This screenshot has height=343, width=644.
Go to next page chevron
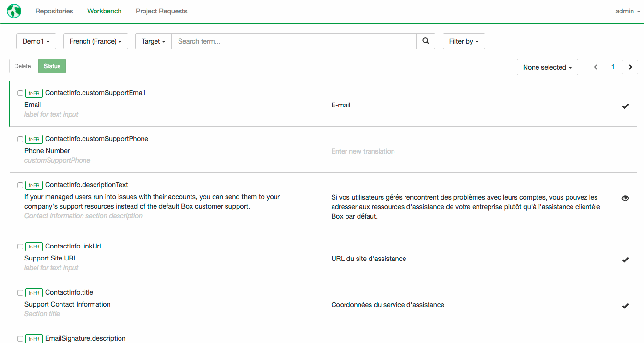click(630, 67)
